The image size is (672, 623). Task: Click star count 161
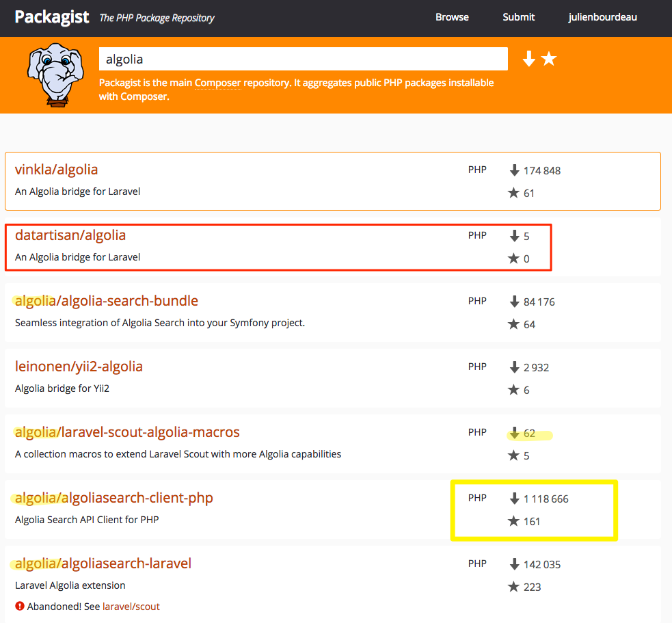tap(532, 521)
